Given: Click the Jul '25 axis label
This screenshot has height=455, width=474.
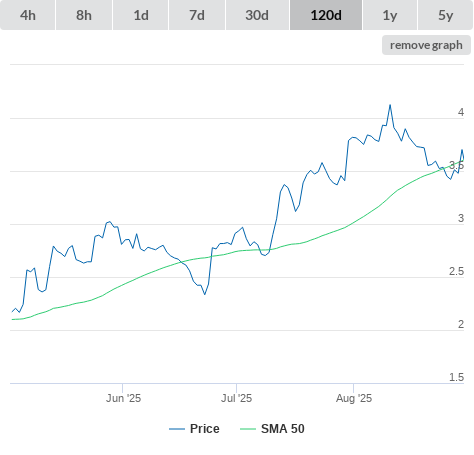Looking at the screenshot, I should 236,398.
